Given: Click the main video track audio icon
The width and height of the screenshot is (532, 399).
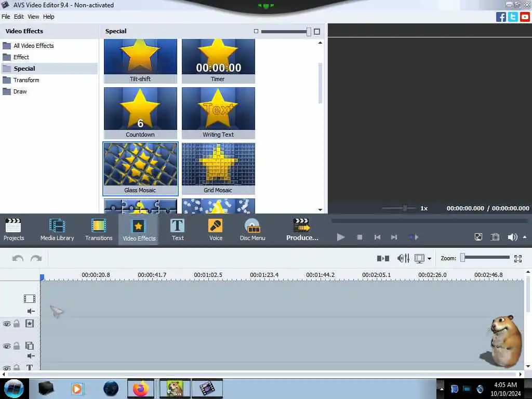Looking at the screenshot, I should 31,311.
